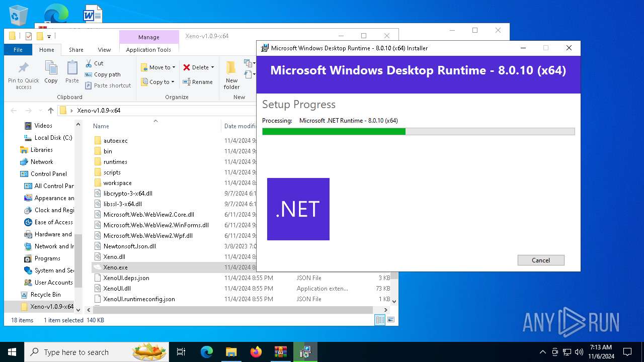Open Local Disk (C:) in sidebar
Image resolution: width=644 pixels, height=362 pixels.
pos(48,138)
